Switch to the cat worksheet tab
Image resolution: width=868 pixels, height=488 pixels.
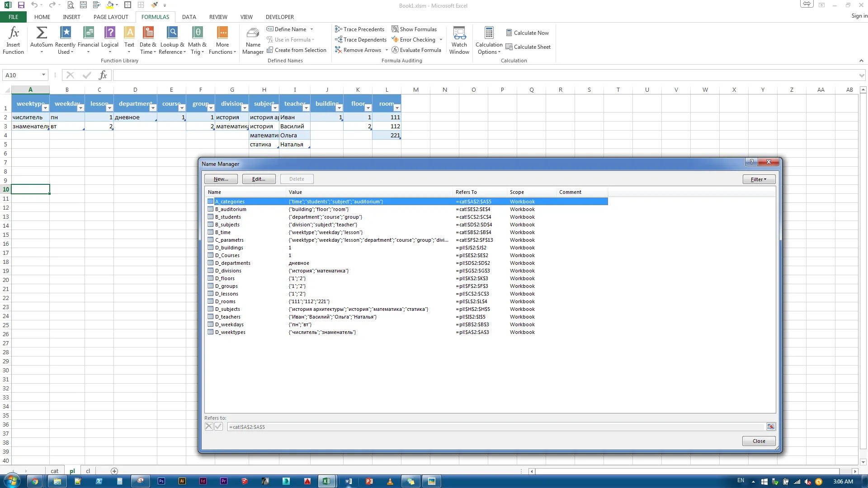pyautogui.click(x=54, y=471)
